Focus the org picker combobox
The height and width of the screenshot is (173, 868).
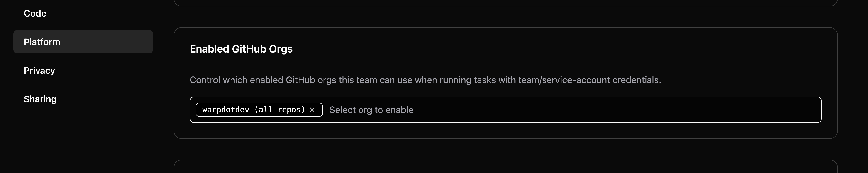472,110
